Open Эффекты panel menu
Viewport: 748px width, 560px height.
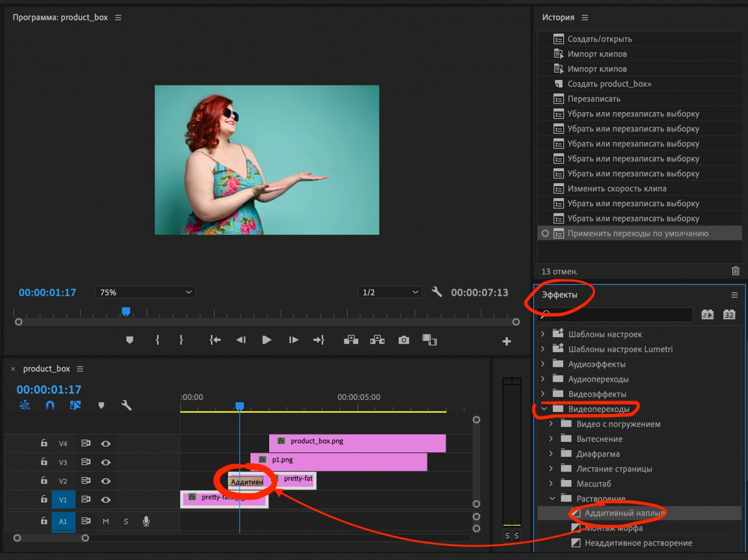coord(735,295)
